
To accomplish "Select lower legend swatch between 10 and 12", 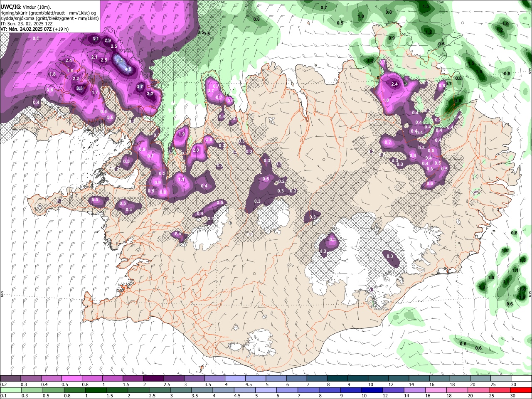I will [x=373, y=390].
